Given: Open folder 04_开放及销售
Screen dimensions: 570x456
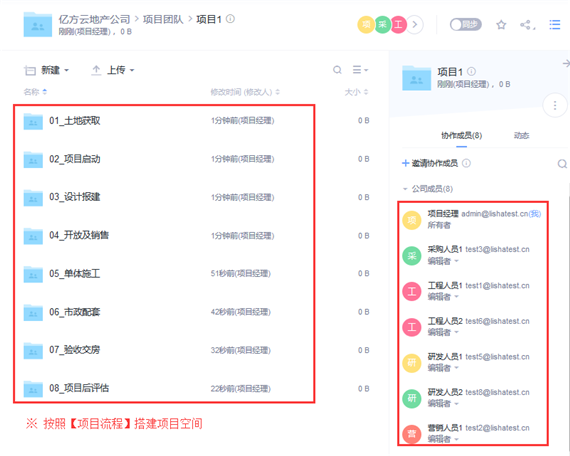Looking at the screenshot, I should [x=79, y=235].
